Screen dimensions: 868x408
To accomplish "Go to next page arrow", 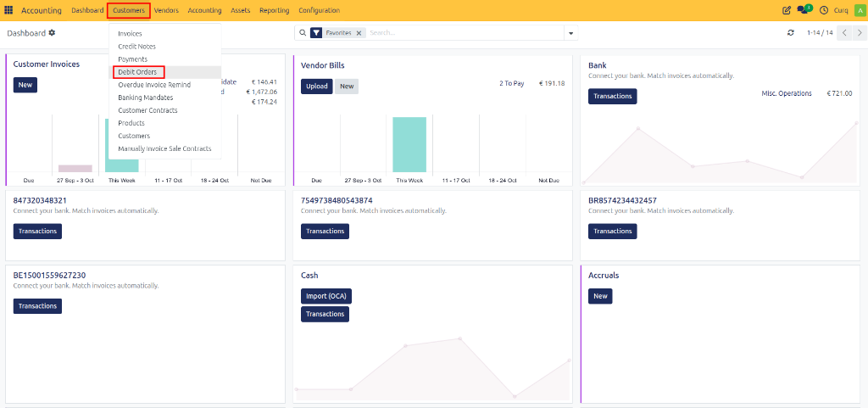I will click(x=860, y=33).
